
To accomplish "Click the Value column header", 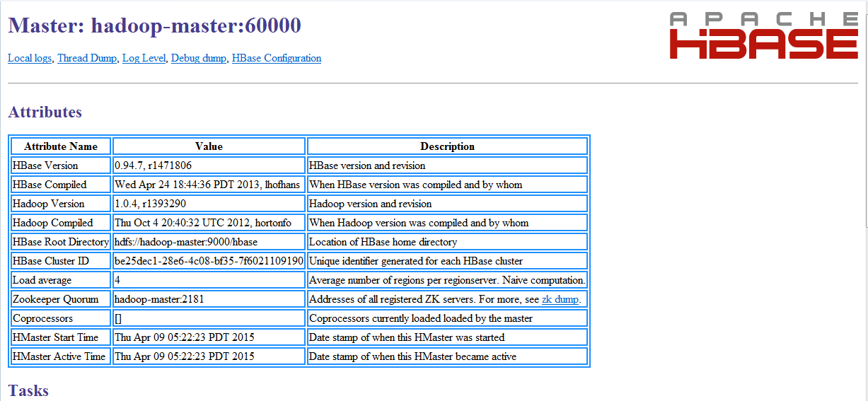I will 209,146.
